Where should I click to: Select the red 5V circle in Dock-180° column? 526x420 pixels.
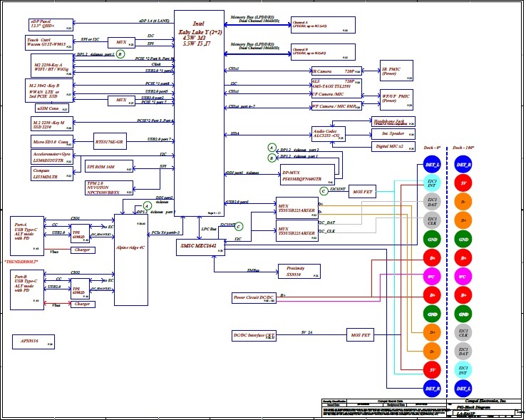coord(463,184)
